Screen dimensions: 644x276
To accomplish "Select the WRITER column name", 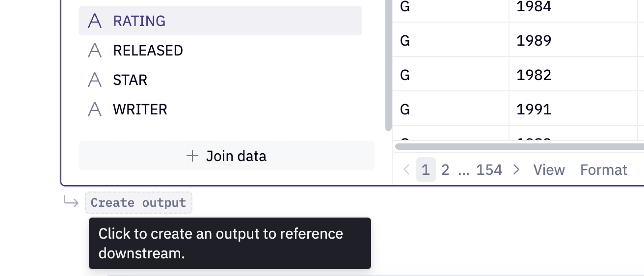I will (x=140, y=110).
